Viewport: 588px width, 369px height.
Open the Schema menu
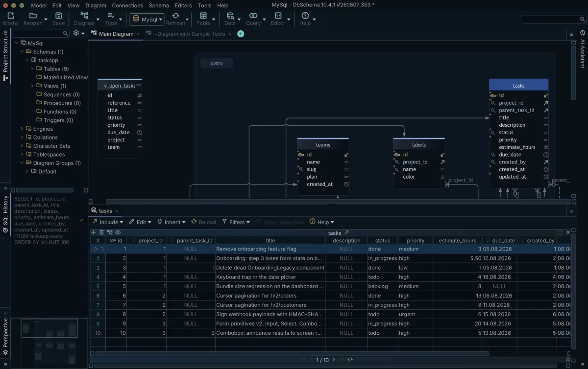(159, 5)
